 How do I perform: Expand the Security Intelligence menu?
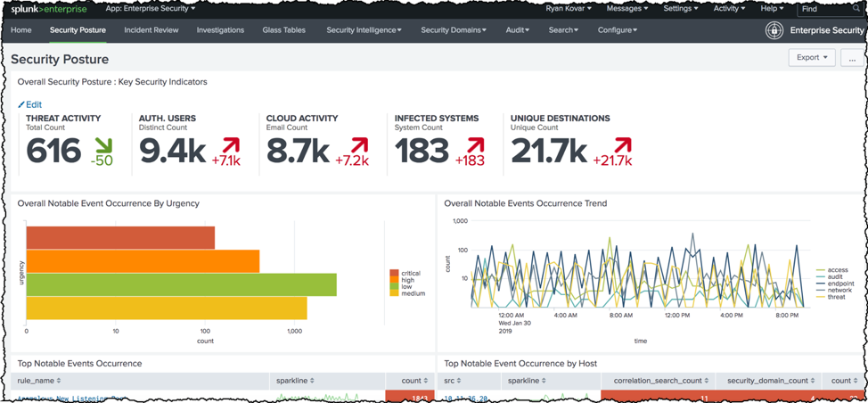pos(364,30)
